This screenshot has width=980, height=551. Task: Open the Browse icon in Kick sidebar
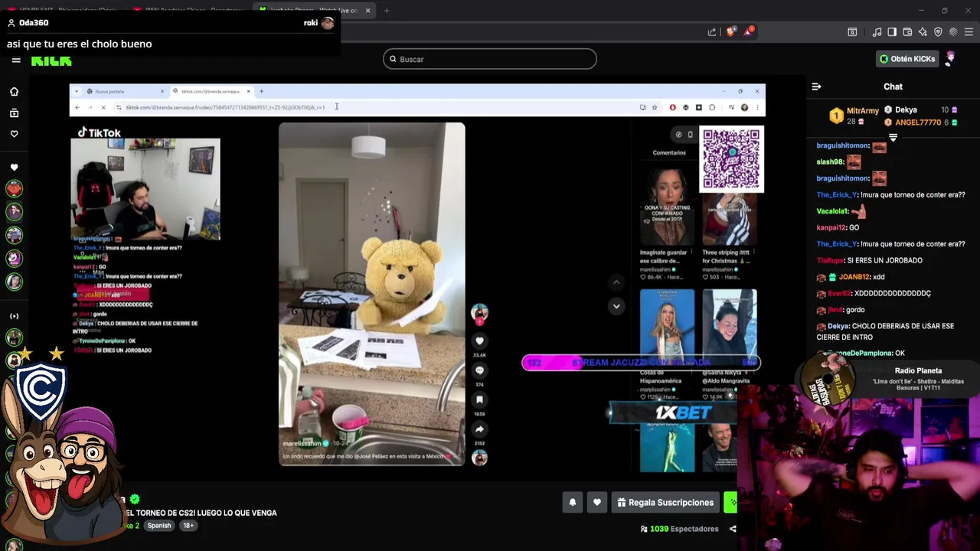pyautogui.click(x=14, y=112)
